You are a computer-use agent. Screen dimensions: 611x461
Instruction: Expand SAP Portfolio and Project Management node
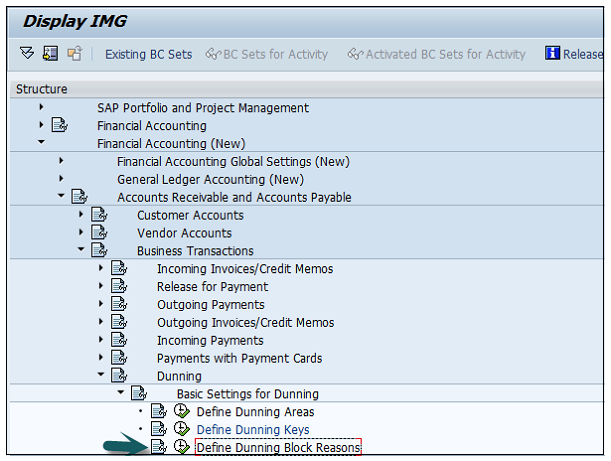pyautogui.click(x=41, y=107)
